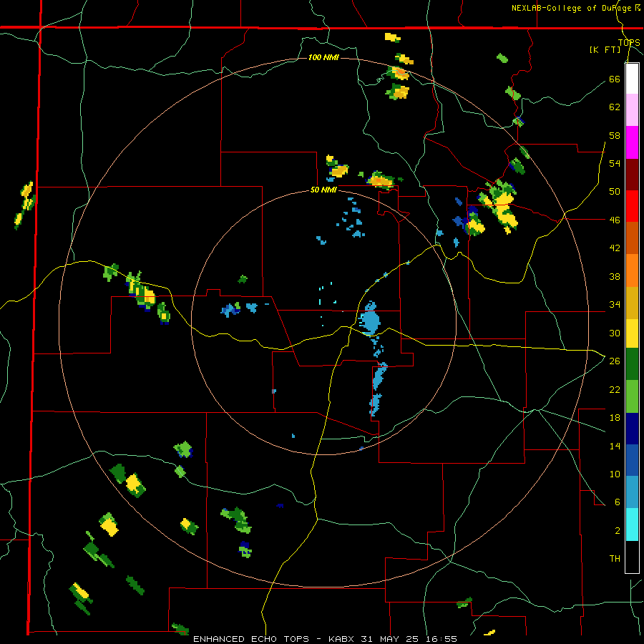
Task: Select the gold legend color band
Action: click(632, 303)
